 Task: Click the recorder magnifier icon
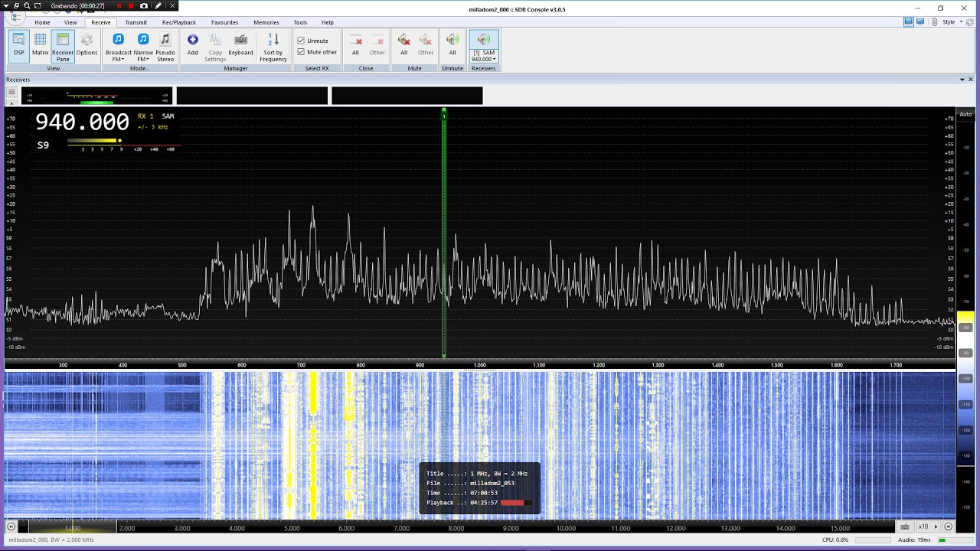coord(27,5)
